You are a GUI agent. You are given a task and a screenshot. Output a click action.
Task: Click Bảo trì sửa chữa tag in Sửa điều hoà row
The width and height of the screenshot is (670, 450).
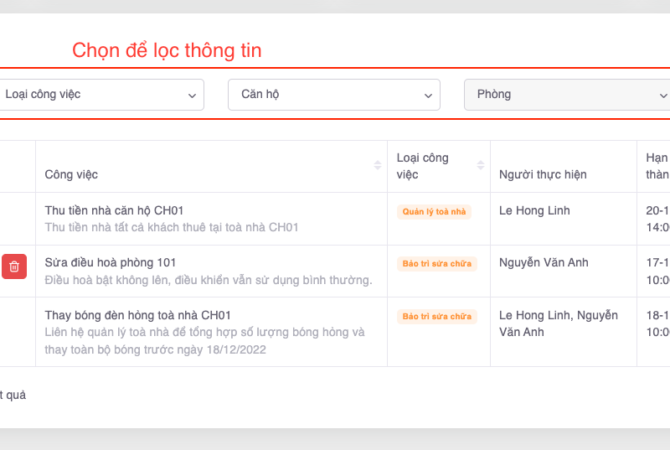point(437,264)
